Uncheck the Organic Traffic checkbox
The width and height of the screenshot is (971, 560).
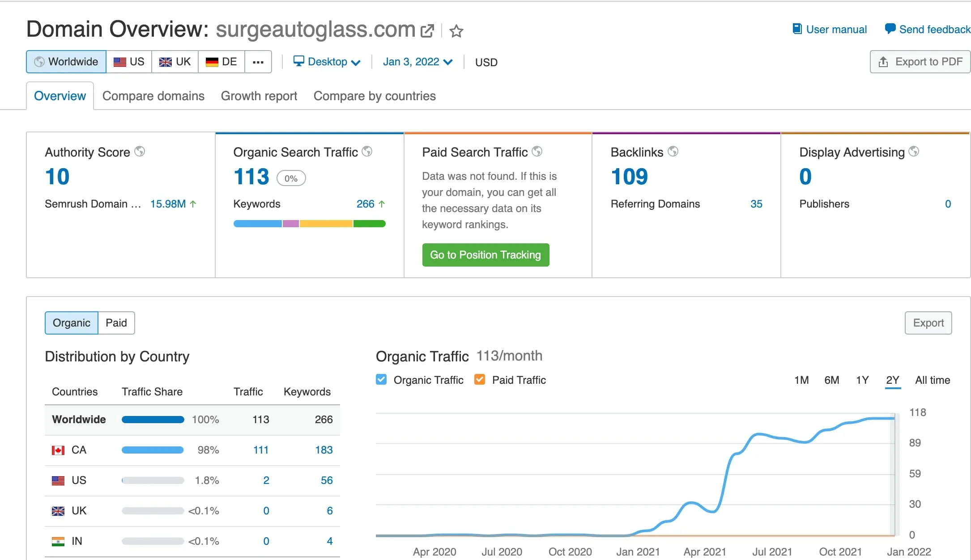click(x=381, y=380)
